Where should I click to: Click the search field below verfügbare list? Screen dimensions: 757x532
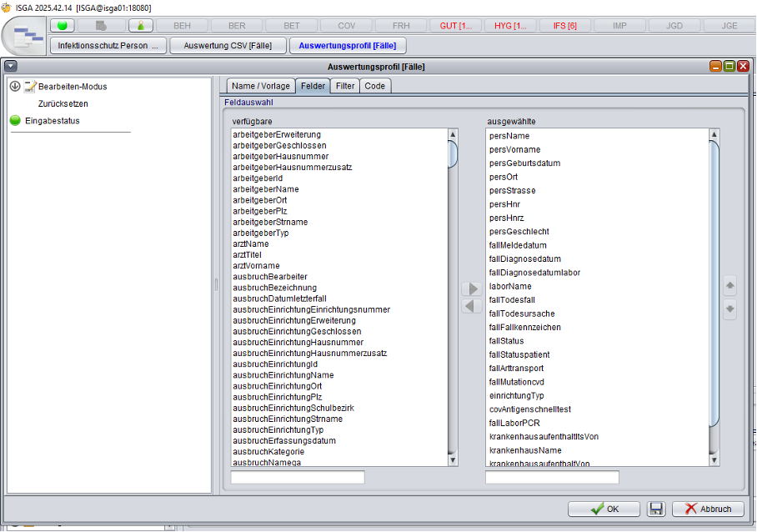tap(298, 478)
